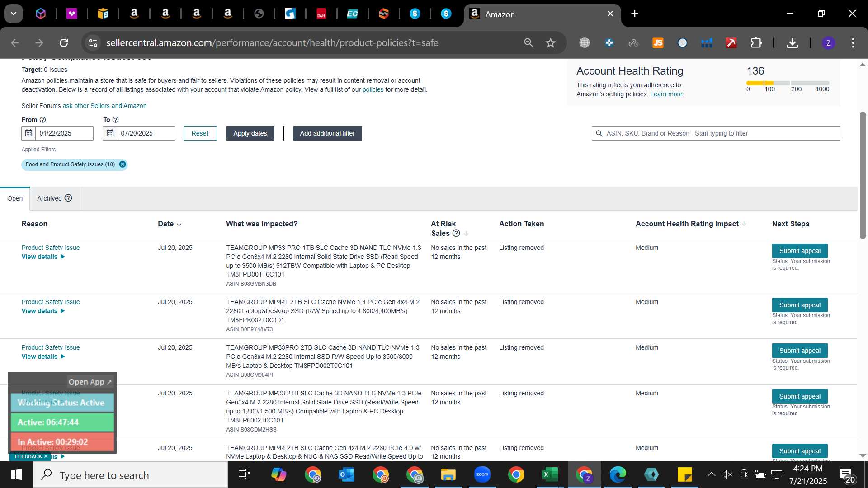This screenshot has width=868, height=488.
Task: Select the Open tab
Action: pos(15,198)
